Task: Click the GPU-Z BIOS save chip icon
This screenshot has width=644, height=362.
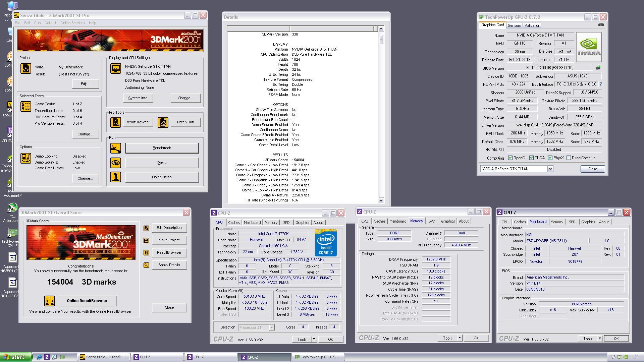Action: 598,68
